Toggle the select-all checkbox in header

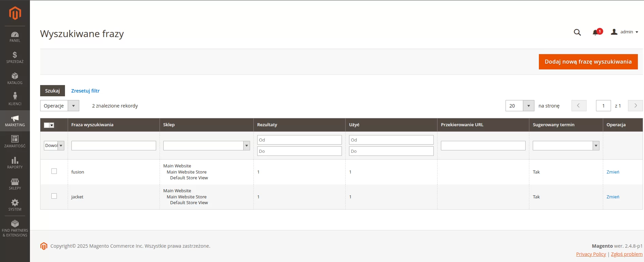[47, 125]
